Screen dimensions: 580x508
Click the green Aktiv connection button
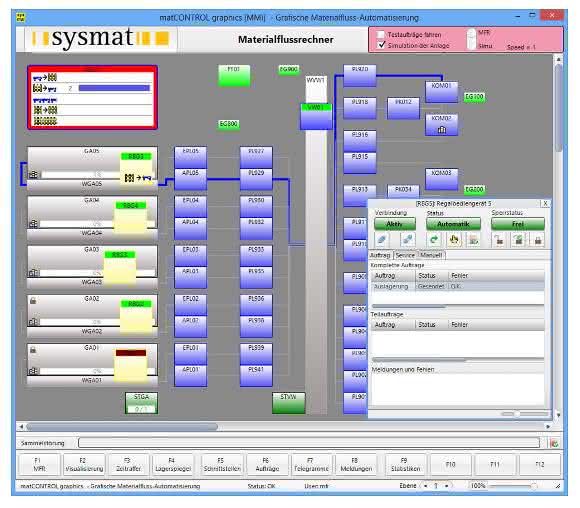pyautogui.click(x=395, y=224)
